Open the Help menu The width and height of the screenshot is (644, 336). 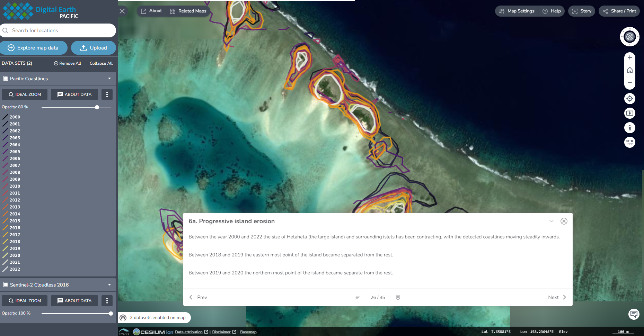point(552,11)
